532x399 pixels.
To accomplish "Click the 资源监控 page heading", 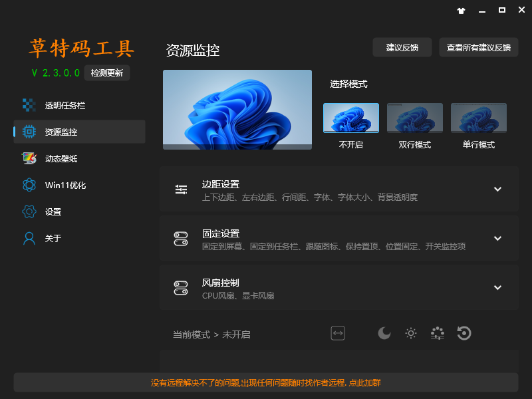I will click(193, 51).
